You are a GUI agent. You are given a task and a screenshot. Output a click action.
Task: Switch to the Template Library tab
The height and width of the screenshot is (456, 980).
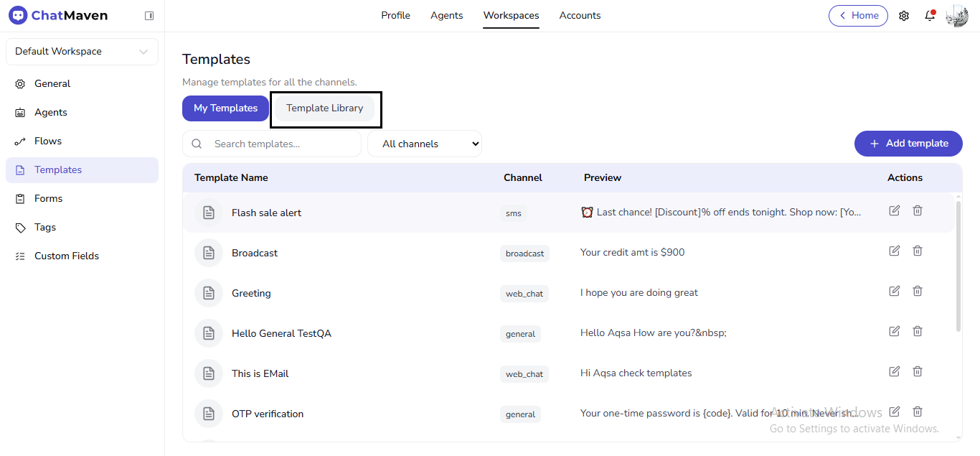[324, 108]
